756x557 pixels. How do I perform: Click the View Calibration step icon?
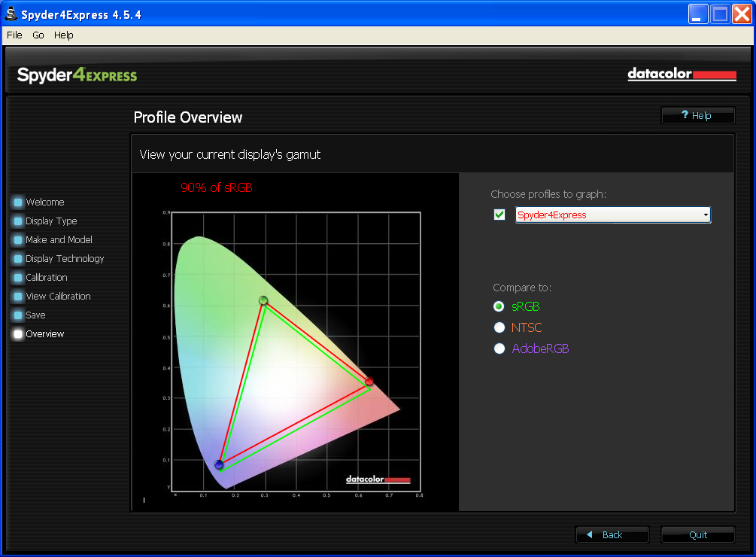tap(18, 297)
